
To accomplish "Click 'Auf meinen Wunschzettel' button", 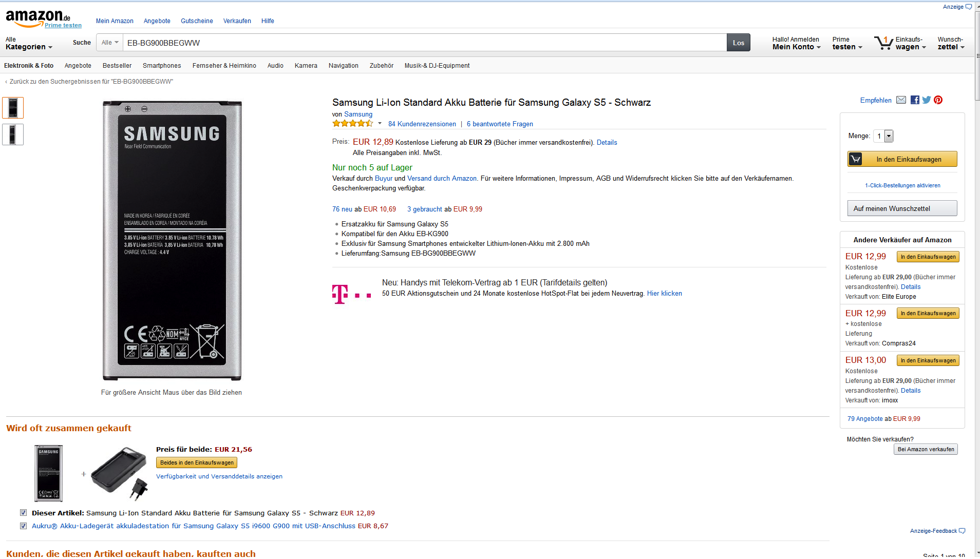I will click(902, 208).
